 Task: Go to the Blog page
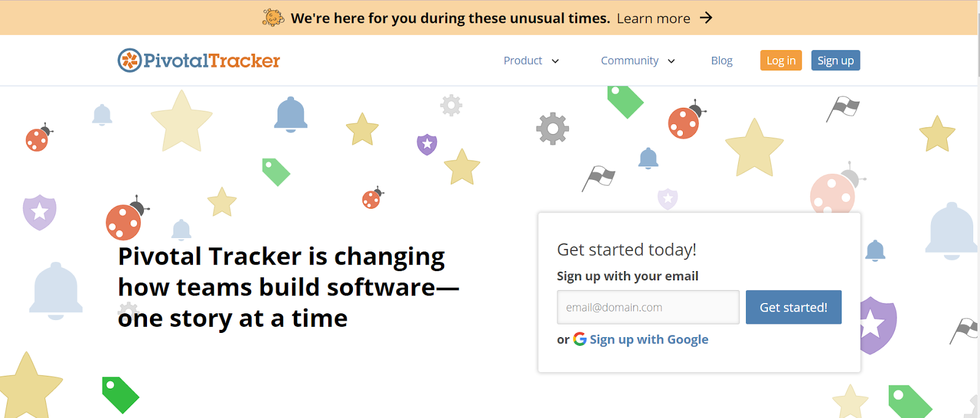click(x=722, y=61)
